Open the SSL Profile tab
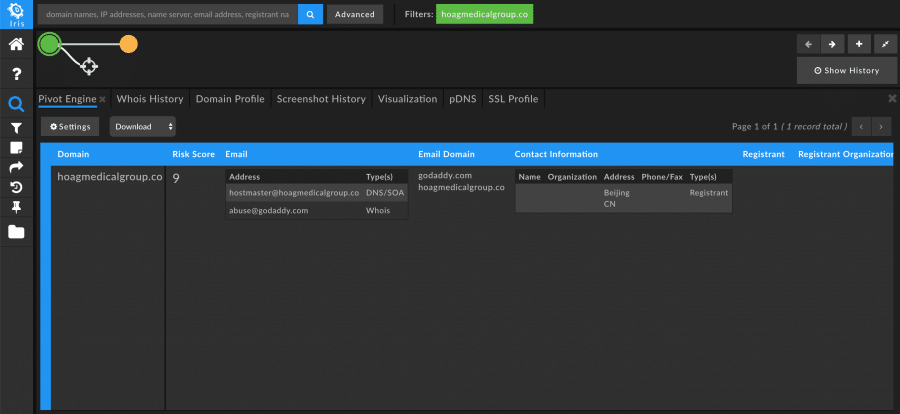Image resolution: width=900 pixels, height=414 pixels. pos(513,99)
